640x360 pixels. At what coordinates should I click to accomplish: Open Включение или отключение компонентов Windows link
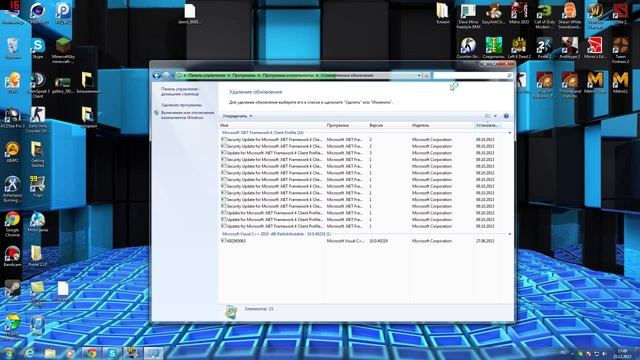(187, 115)
